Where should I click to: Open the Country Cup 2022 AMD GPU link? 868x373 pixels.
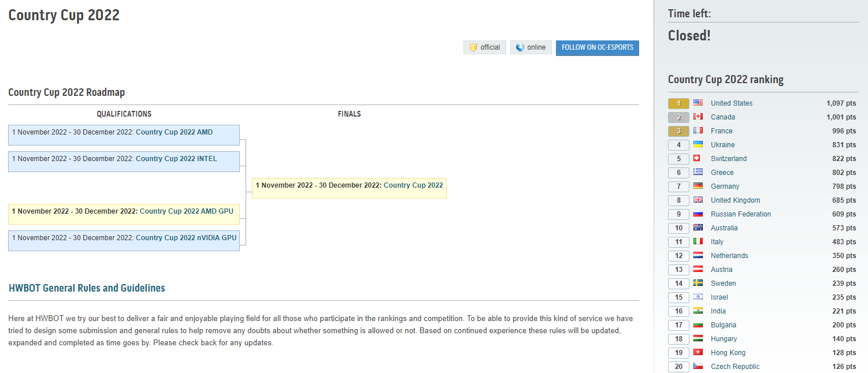pyautogui.click(x=187, y=211)
